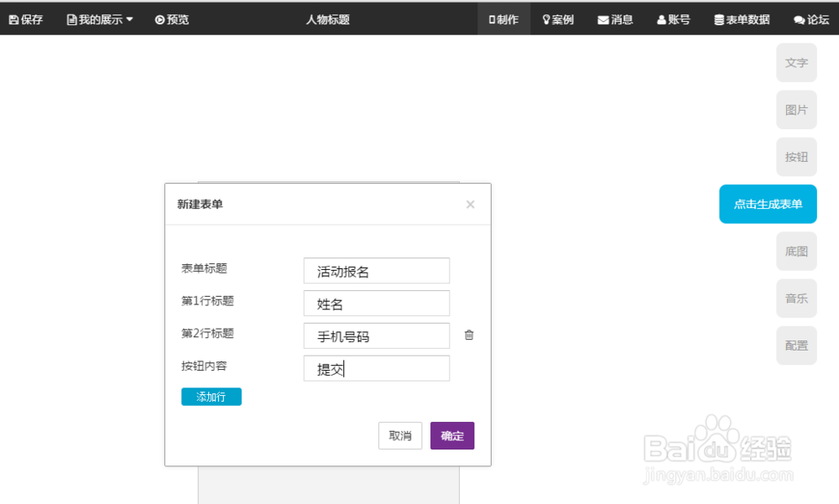View 表单数据 form data

coord(741,19)
